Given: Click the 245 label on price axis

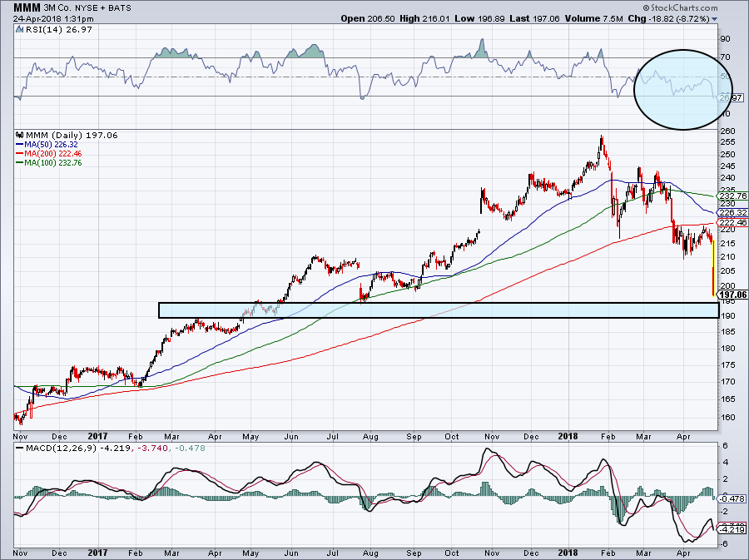Looking at the screenshot, I should click(x=728, y=166).
